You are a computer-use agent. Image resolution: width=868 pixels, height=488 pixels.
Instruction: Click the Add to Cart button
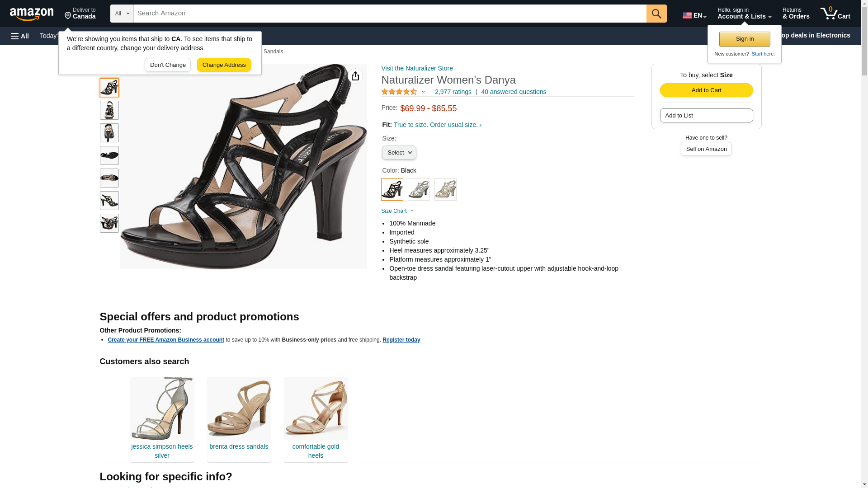[x=706, y=90]
